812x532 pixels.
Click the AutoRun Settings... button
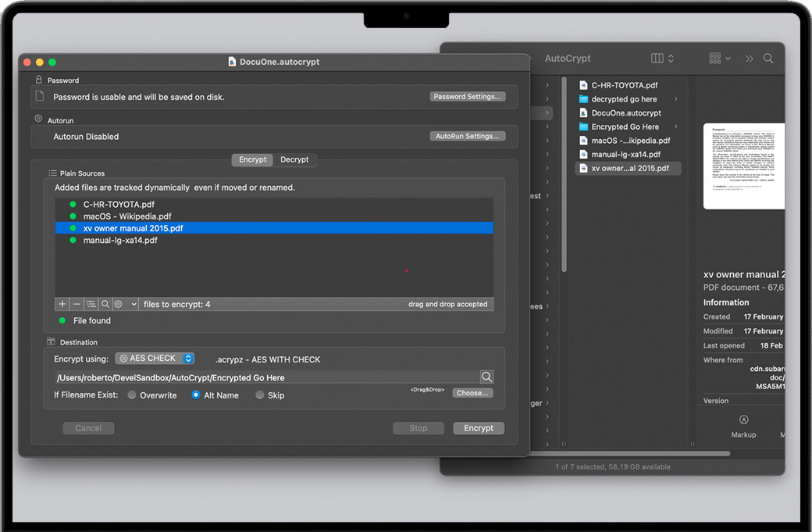click(x=467, y=136)
